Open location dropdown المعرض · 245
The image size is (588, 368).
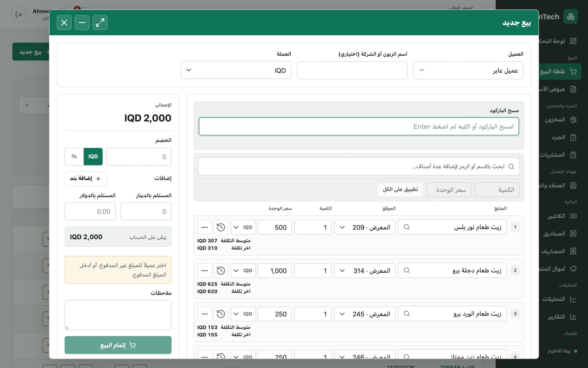[365, 314]
